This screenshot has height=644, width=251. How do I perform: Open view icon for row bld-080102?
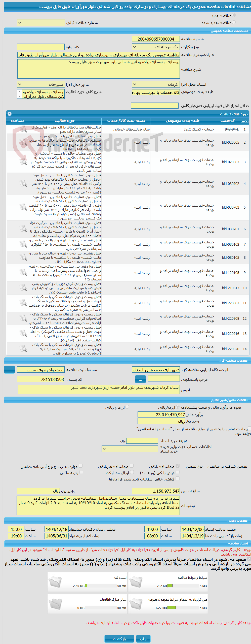point(23,244)
